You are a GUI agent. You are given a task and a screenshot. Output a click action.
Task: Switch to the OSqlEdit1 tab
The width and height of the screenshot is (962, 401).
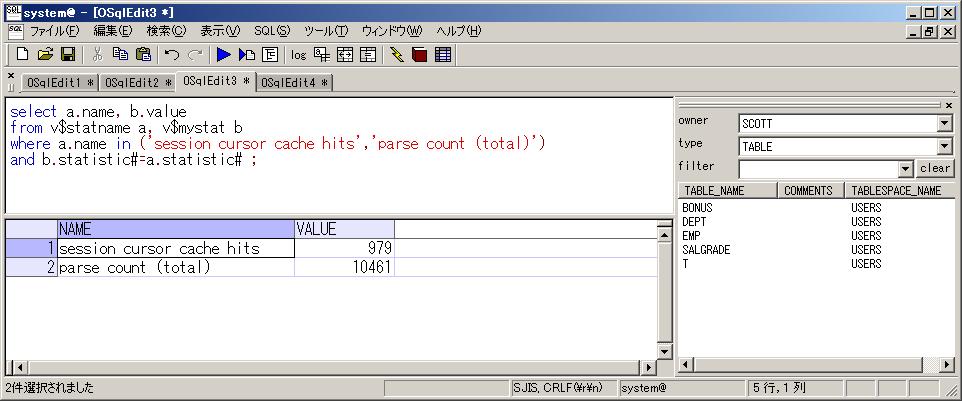tap(60, 82)
